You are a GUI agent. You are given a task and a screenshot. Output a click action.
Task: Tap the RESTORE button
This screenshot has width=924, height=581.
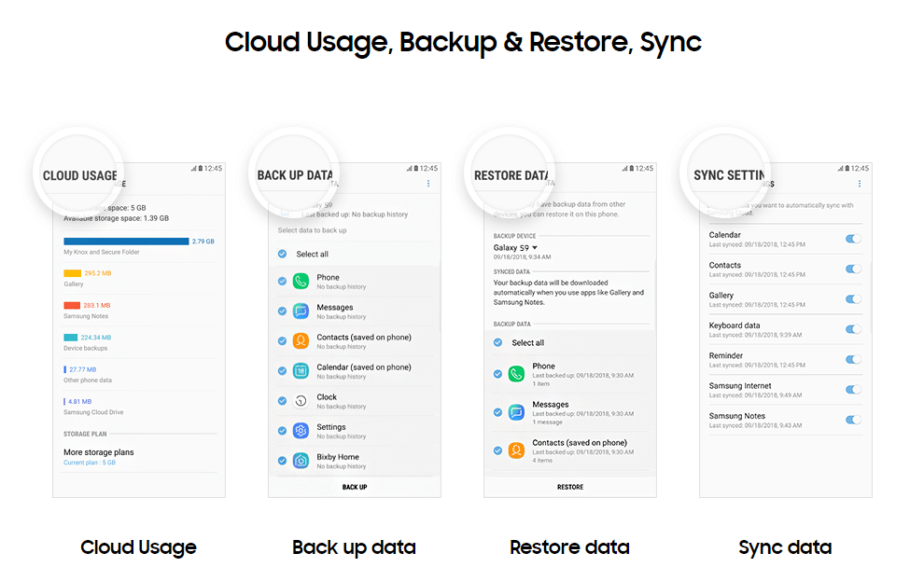(x=570, y=488)
